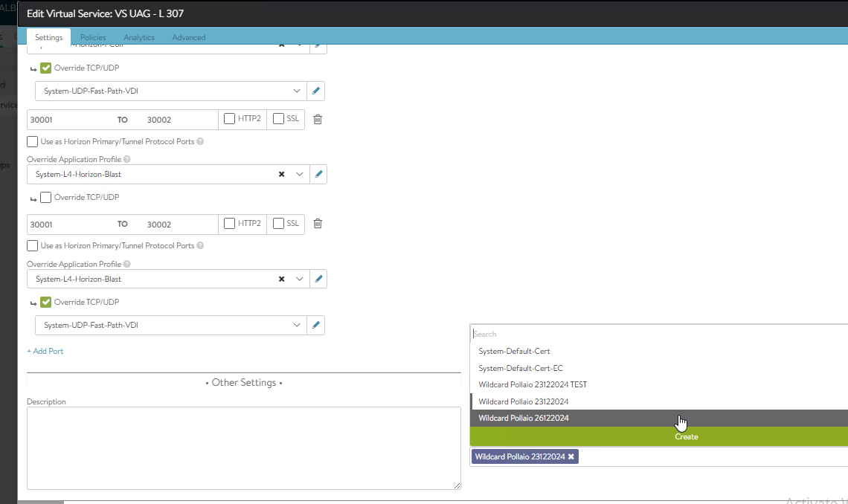
Task: Remove the Wildcard Pollaio 23122024 tag
Action: pyautogui.click(x=571, y=456)
